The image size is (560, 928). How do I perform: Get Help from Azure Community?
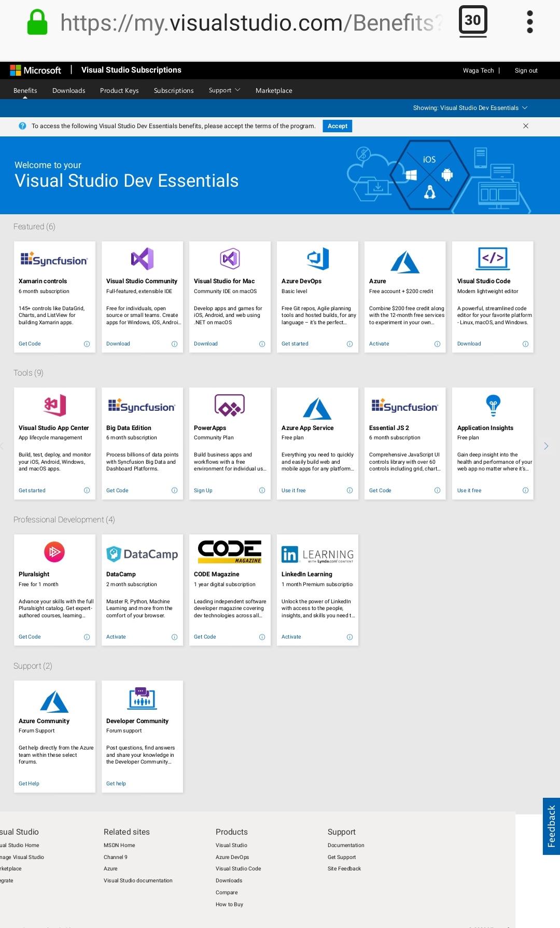click(29, 784)
